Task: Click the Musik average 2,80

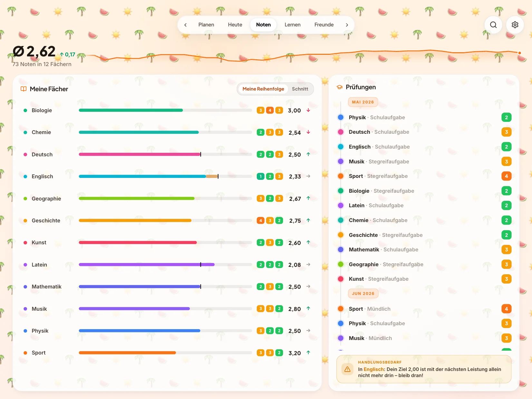Action: [295, 309]
